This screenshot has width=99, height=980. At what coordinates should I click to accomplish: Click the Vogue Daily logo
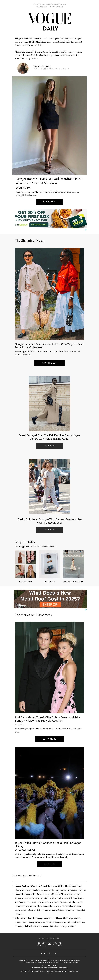point(50,22)
